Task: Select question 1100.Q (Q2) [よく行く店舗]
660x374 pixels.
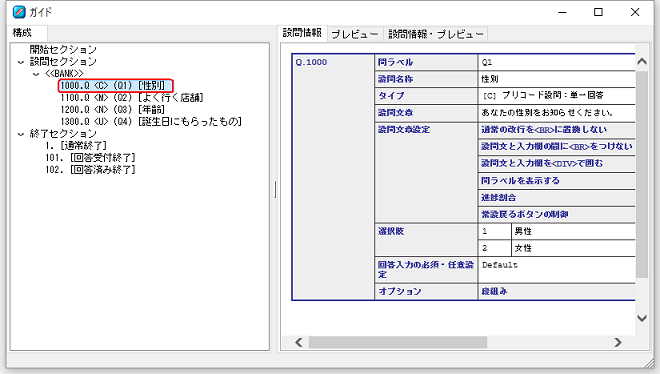Action: click(131, 98)
